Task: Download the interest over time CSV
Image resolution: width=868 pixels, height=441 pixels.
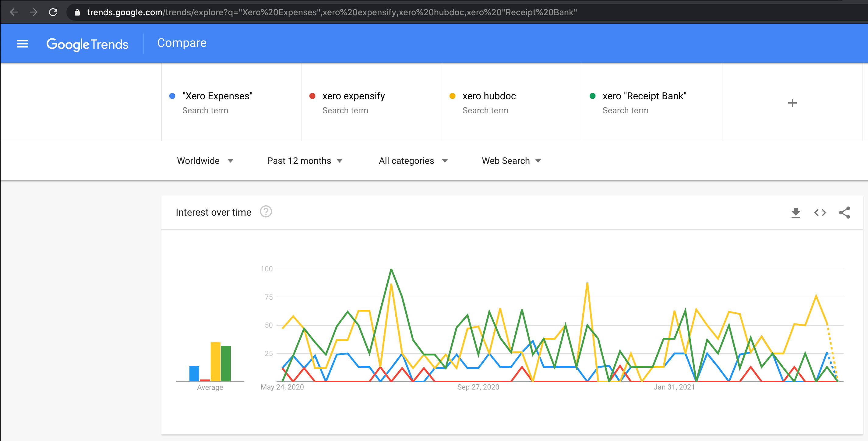Action: (x=795, y=213)
